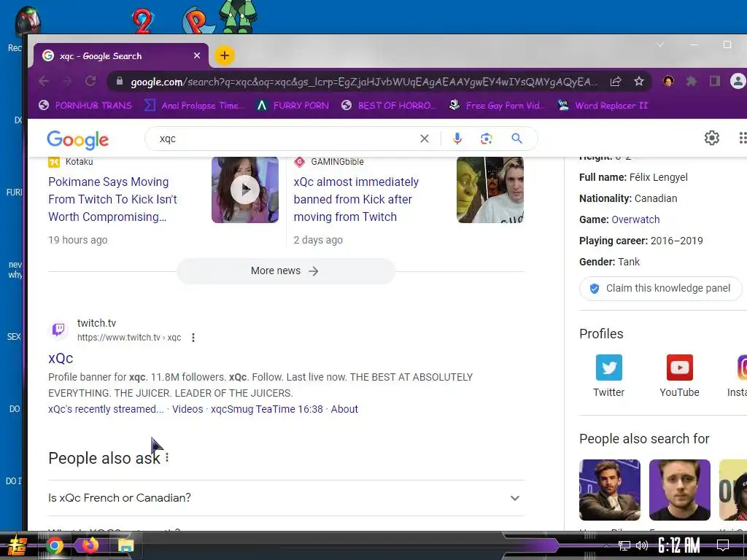Click first person thumbnail in People also search
Screen dimensions: 747x560
coord(610,489)
